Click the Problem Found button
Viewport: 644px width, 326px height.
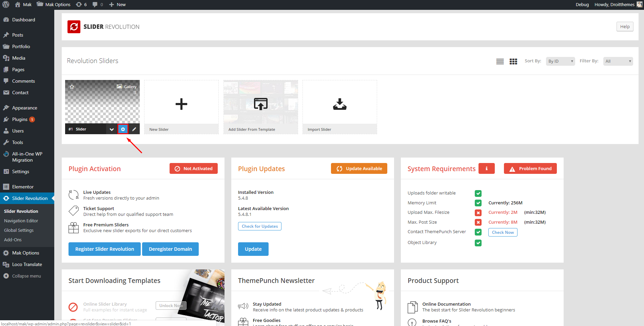point(530,168)
